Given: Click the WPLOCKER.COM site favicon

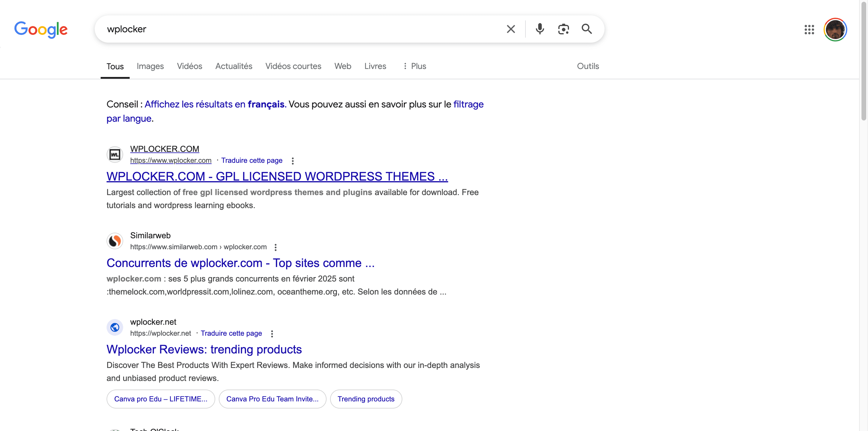Looking at the screenshot, I should click(x=115, y=155).
